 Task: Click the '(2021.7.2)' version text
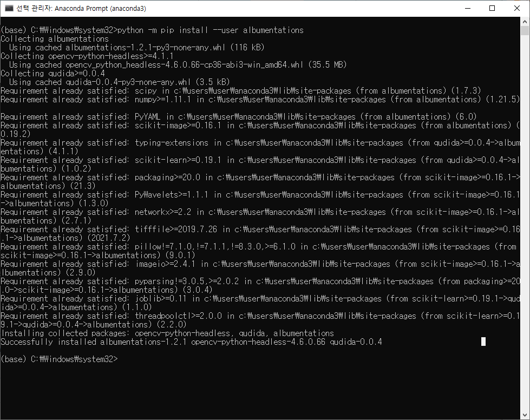[x=108, y=238]
